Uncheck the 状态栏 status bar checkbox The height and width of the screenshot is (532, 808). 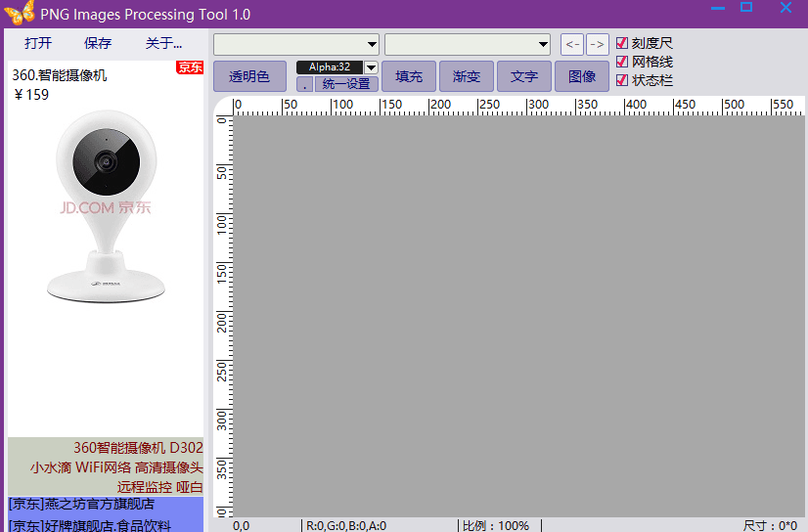coord(622,80)
